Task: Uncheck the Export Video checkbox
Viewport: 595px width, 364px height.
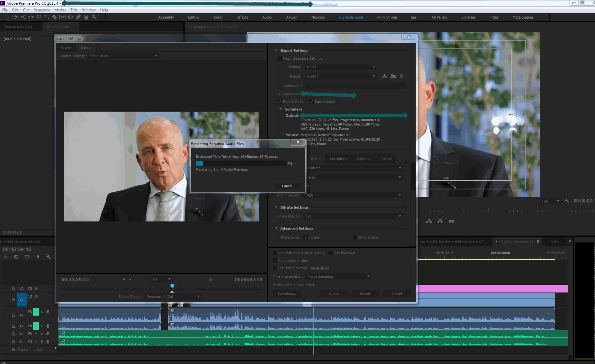Action: point(280,101)
